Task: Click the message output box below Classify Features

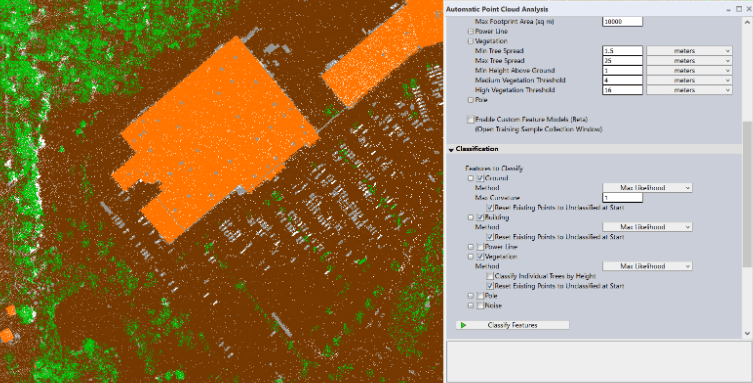Action: (598, 362)
